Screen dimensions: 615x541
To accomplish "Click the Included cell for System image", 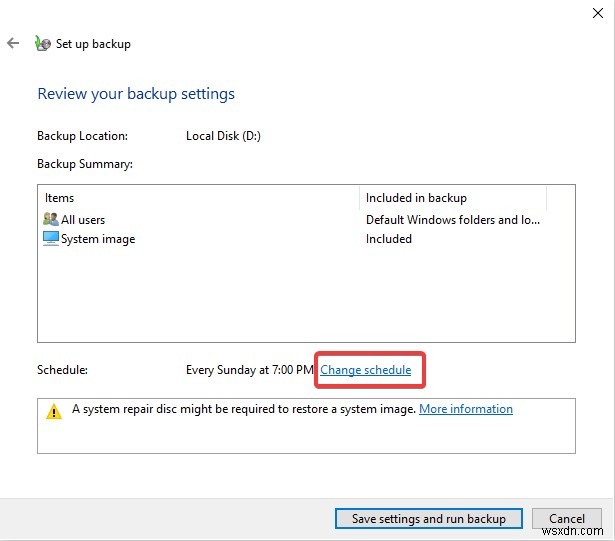I will pyautogui.click(x=389, y=239).
